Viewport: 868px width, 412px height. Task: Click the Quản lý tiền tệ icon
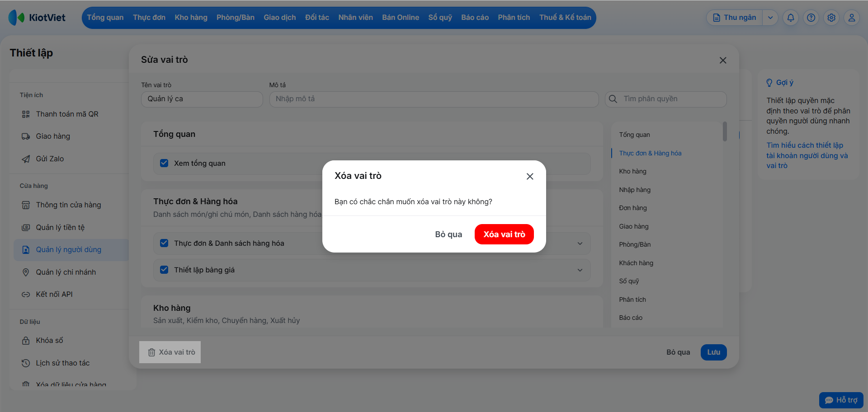click(26, 228)
